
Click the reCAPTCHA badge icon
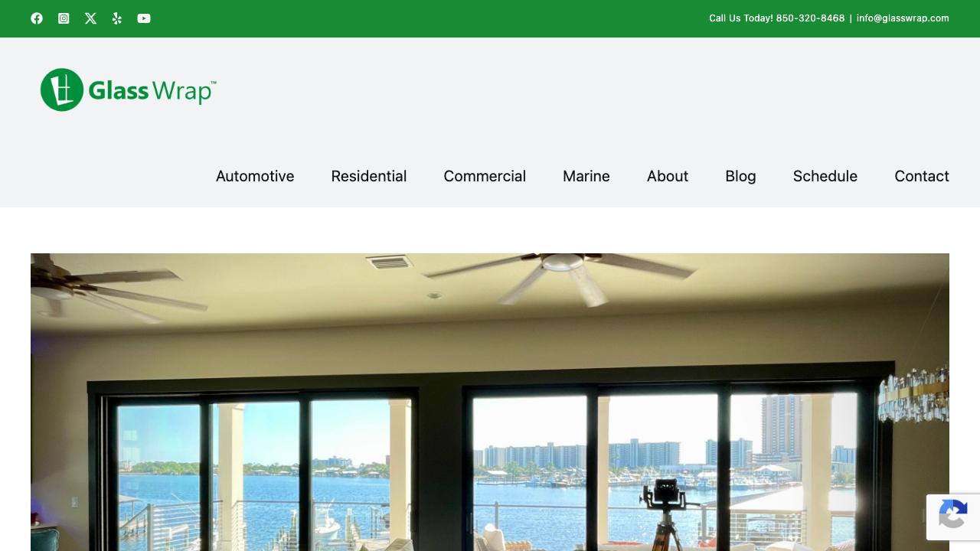tap(953, 517)
